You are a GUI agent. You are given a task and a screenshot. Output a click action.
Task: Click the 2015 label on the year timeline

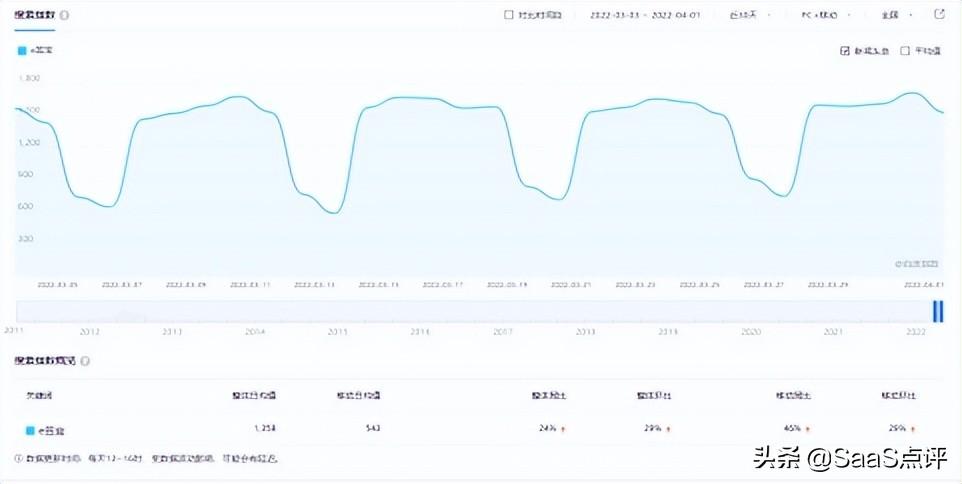[337, 332]
